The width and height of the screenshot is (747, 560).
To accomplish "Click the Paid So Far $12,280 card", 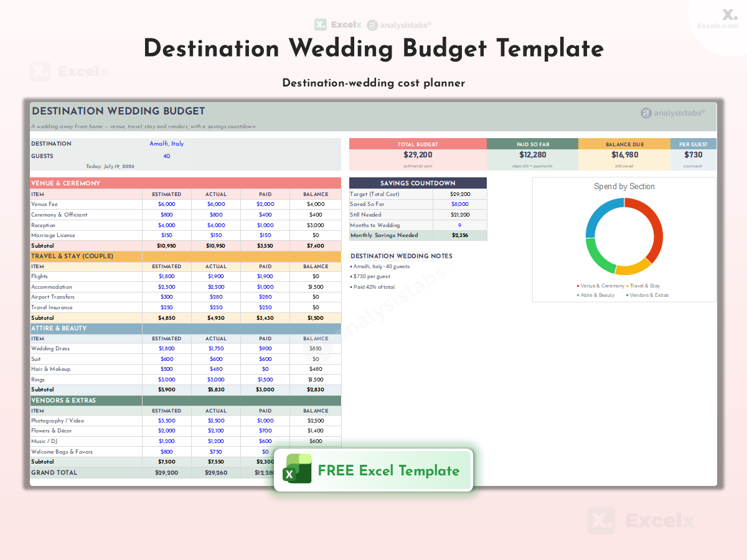I will pos(533,154).
